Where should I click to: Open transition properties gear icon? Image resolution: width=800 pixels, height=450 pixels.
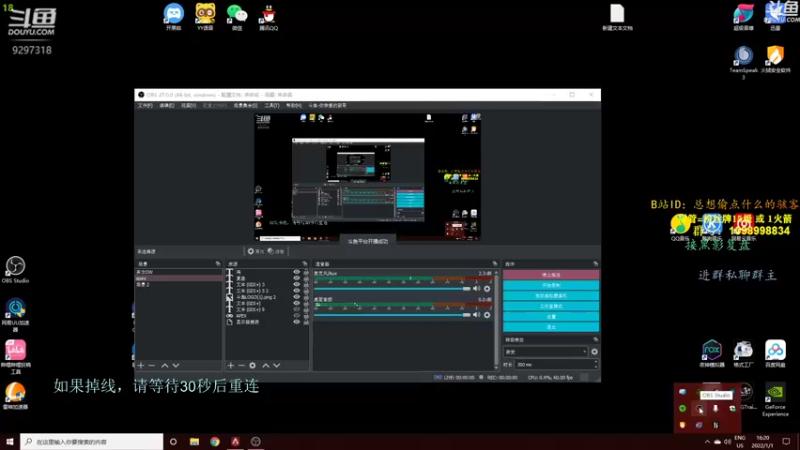tap(594, 352)
